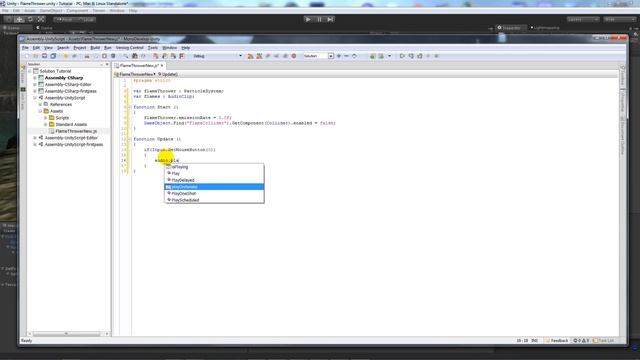The height and width of the screenshot is (360, 640).
Task: Click the Run icon right of Debug combo
Action: pyautogui.click(x=250, y=56)
